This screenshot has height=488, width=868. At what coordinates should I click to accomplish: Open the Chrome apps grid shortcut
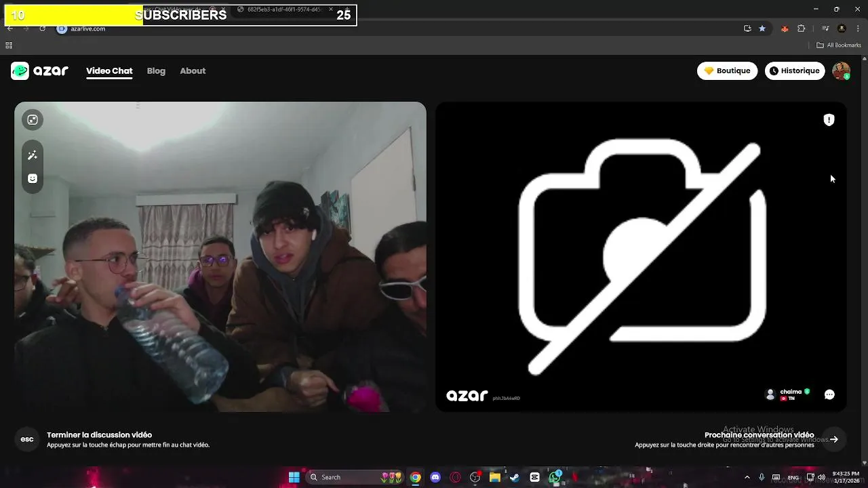9,45
